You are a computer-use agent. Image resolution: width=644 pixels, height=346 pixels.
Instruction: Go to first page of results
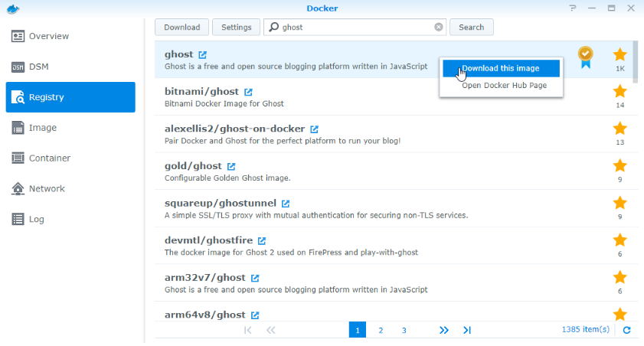(x=247, y=330)
